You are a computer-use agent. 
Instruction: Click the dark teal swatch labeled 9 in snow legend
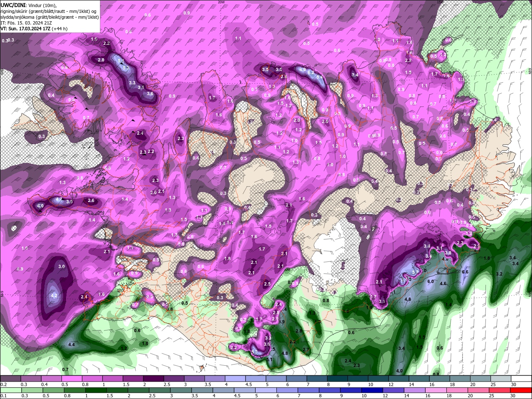click(358, 378)
